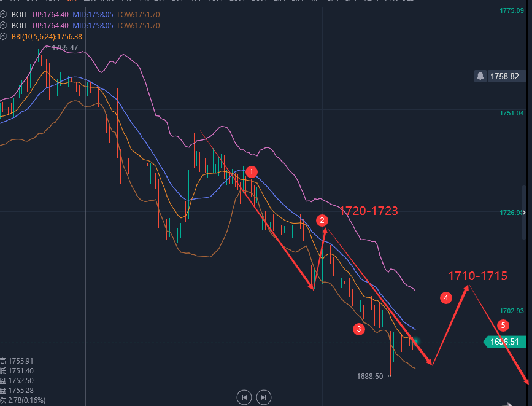Click axis price label 1702.93
The width and height of the screenshot is (532, 406).
(x=512, y=311)
